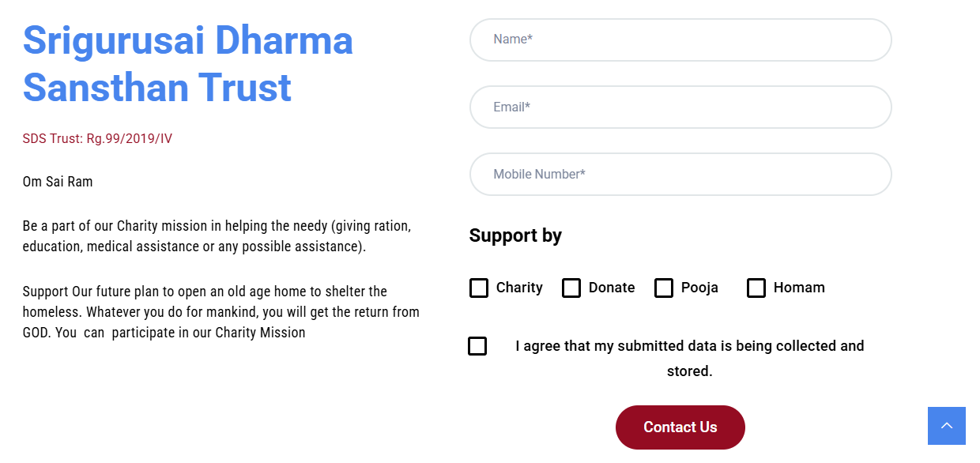This screenshot has height=463, width=980.
Task: Enable the data collection agreement checkbox
Action: [477, 345]
